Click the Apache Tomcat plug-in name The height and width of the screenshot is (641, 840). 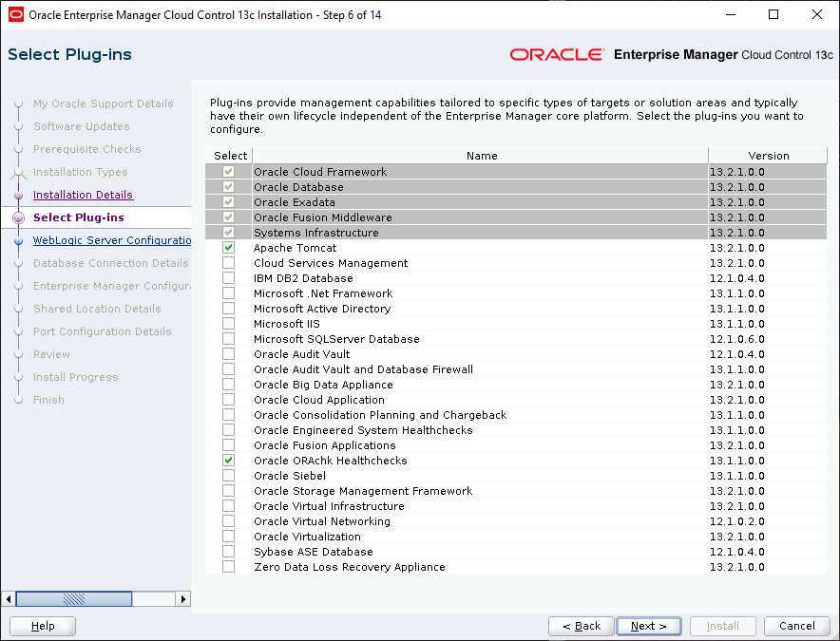coord(295,248)
